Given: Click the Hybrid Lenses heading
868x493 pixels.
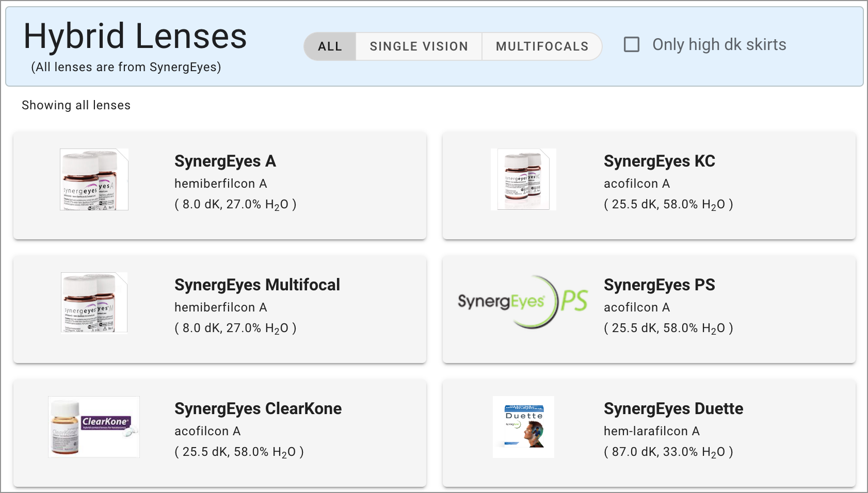Looking at the screenshot, I should click(135, 37).
